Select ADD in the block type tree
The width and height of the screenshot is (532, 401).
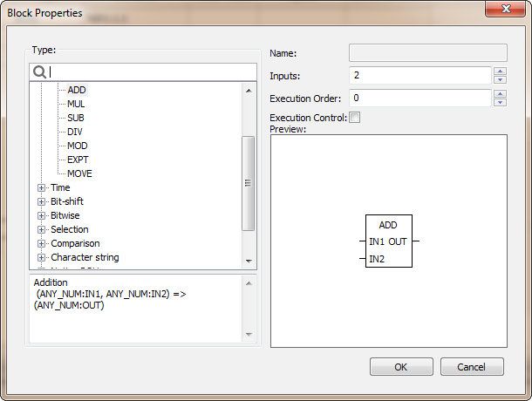tap(77, 90)
